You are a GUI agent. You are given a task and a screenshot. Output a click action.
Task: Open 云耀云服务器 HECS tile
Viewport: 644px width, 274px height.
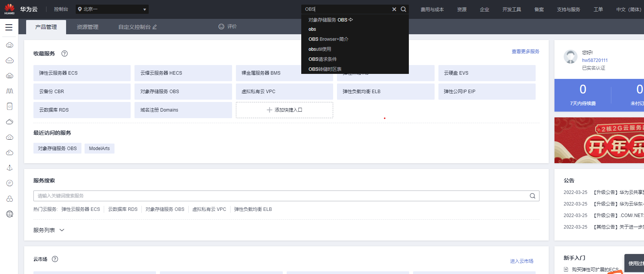tap(183, 73)
